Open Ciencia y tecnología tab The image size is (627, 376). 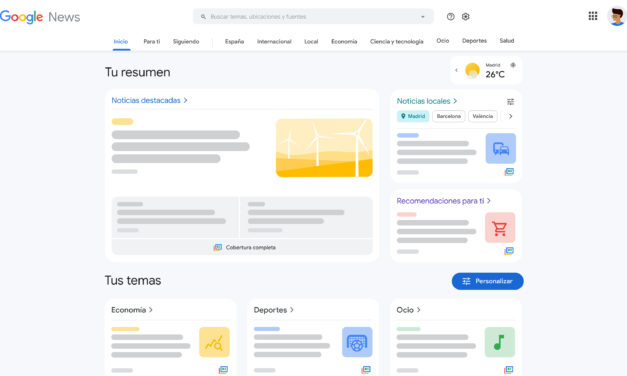[x=397, y=42]
